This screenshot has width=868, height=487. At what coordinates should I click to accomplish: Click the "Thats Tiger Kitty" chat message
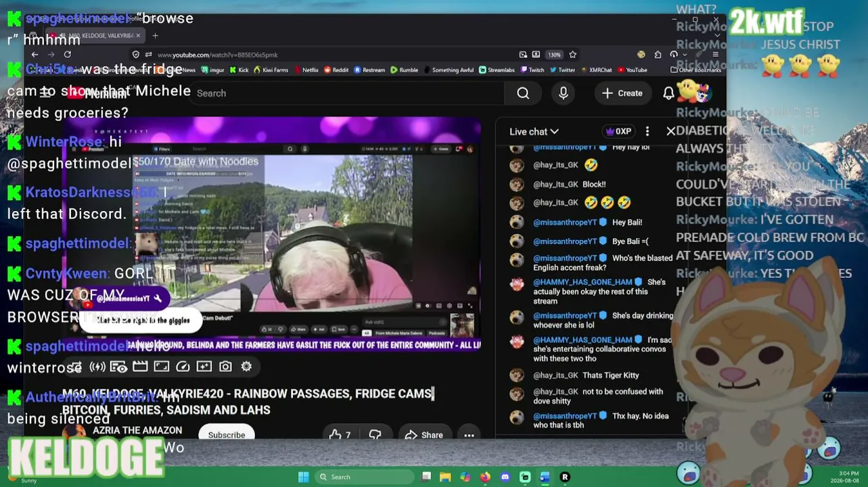[610, 375]
